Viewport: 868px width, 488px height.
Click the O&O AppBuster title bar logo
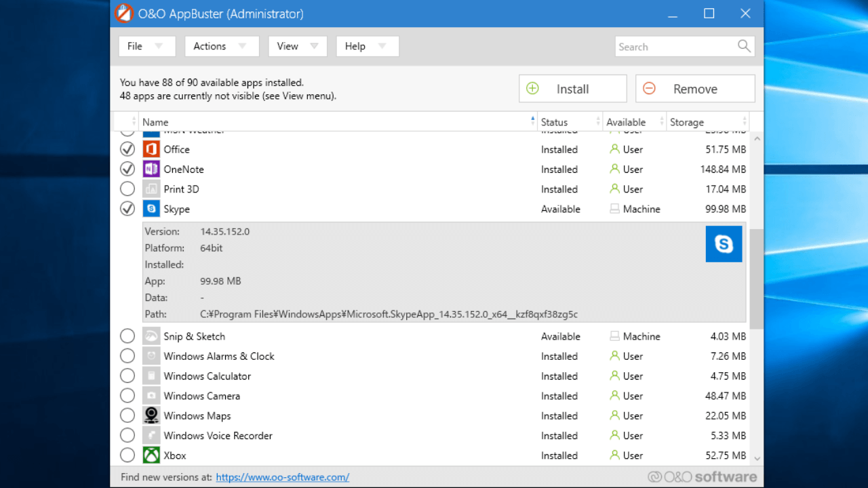pos(123,14)
